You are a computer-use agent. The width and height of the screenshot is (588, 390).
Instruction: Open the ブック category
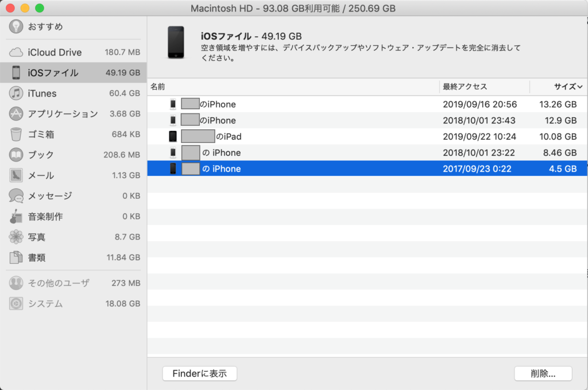click(73, 155)
